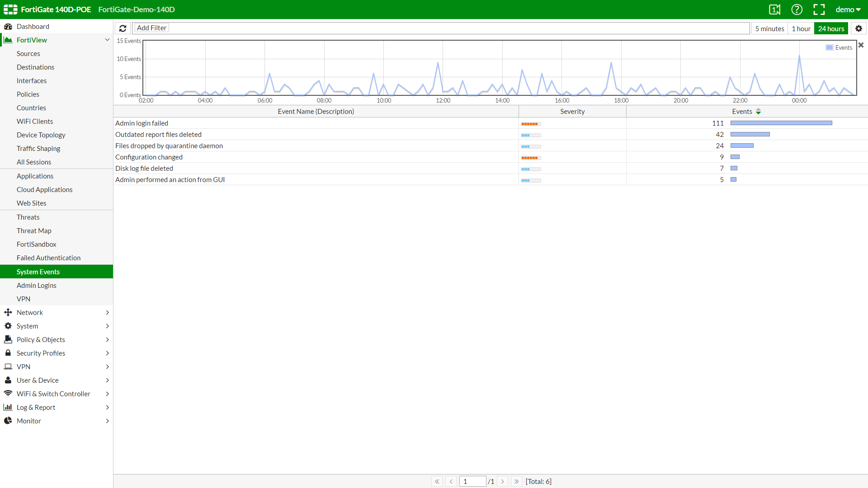Enter fullscreen mode via top icon
This screenshot has height=488, width=868.
coord(819,9)
